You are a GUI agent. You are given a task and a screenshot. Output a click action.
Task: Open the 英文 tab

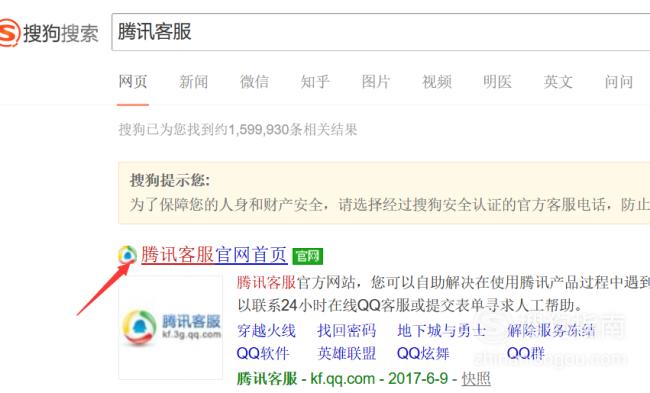pyautogui.click(x=558, y=82)
